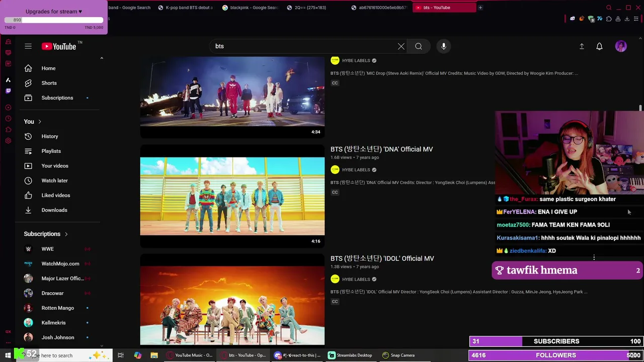Viewport: 644px width, 362px height.
Task: Open YouTube notifications bell
Action: pyautogui.click(x=599, y=46)
